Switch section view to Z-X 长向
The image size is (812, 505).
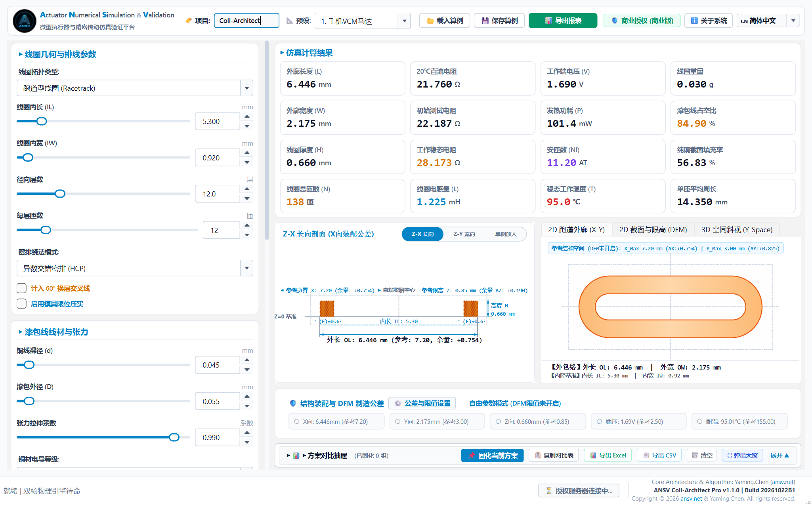pyautogui.click(x=422, y=234)
